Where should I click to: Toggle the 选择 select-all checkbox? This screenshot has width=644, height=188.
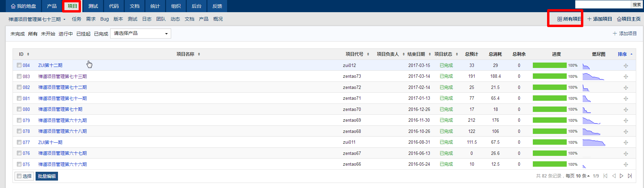point(19,176)
